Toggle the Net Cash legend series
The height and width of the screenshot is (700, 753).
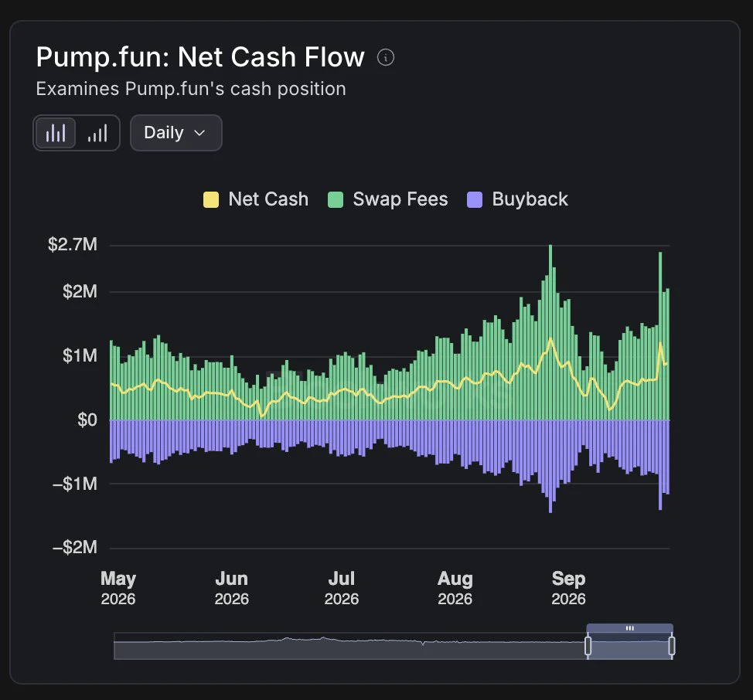(256, 199)
